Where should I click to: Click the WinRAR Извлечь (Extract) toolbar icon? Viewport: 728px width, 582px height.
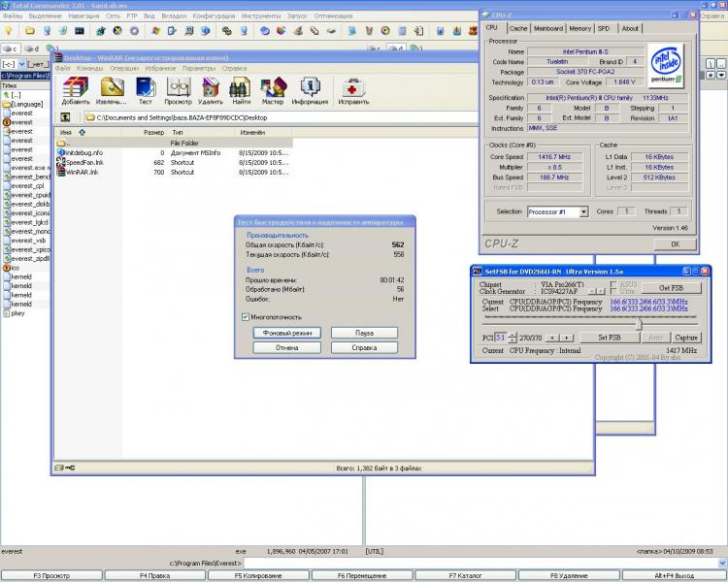112,86
